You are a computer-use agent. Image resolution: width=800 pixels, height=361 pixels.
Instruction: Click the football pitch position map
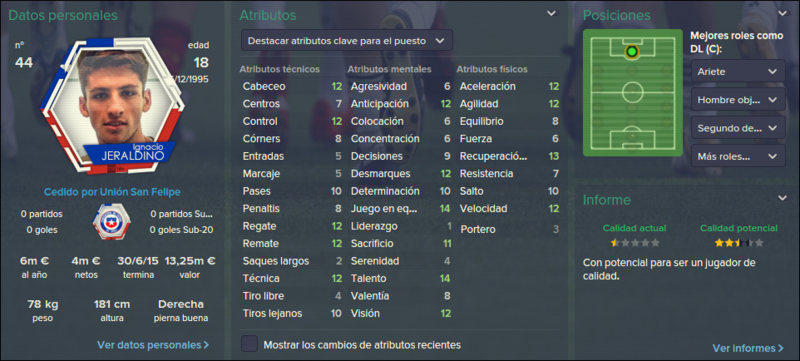pos(633,93)
